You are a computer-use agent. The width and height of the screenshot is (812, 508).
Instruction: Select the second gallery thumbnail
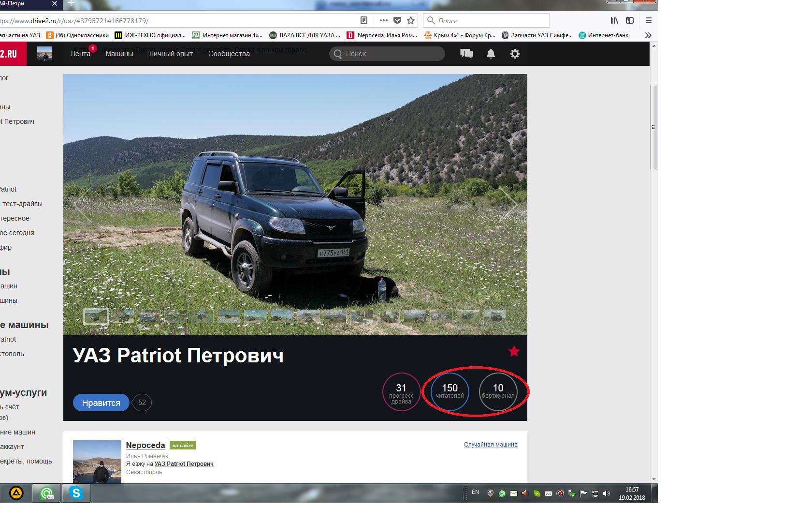[x=122, y=316]
